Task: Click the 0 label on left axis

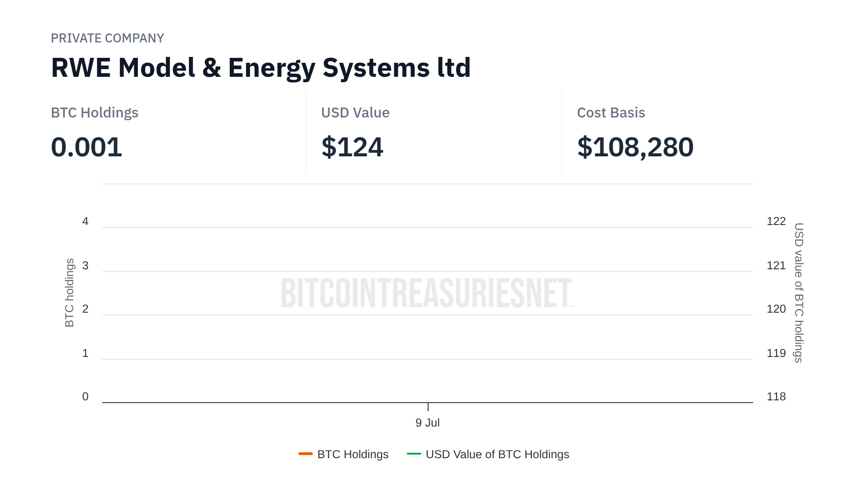Action: pos(85,397)
